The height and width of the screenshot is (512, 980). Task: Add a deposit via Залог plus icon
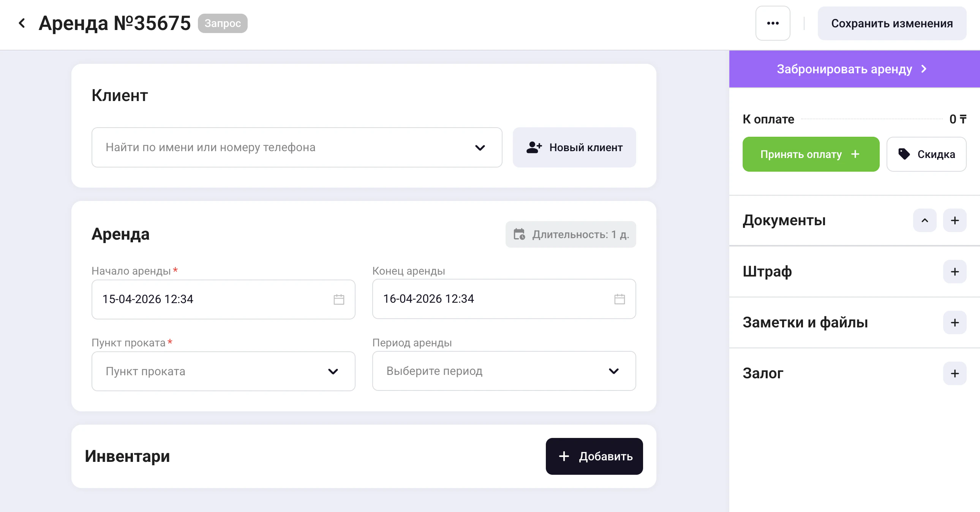point(955,373)
